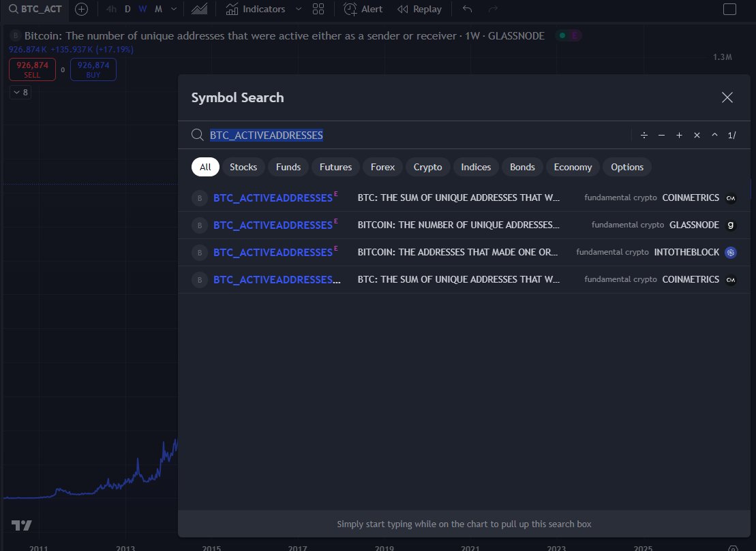756x551 pixels.
Task: Filter results by Economy
Action: tap(573, 167)
